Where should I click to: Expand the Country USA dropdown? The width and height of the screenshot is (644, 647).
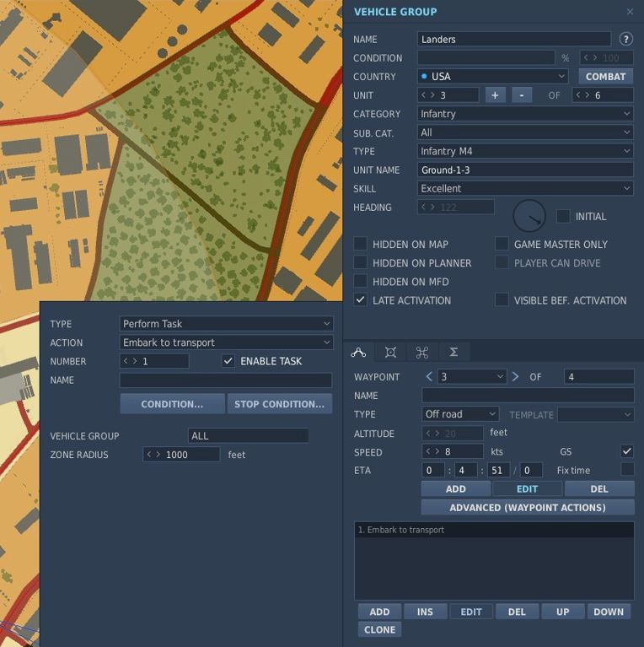coord(492,76)
